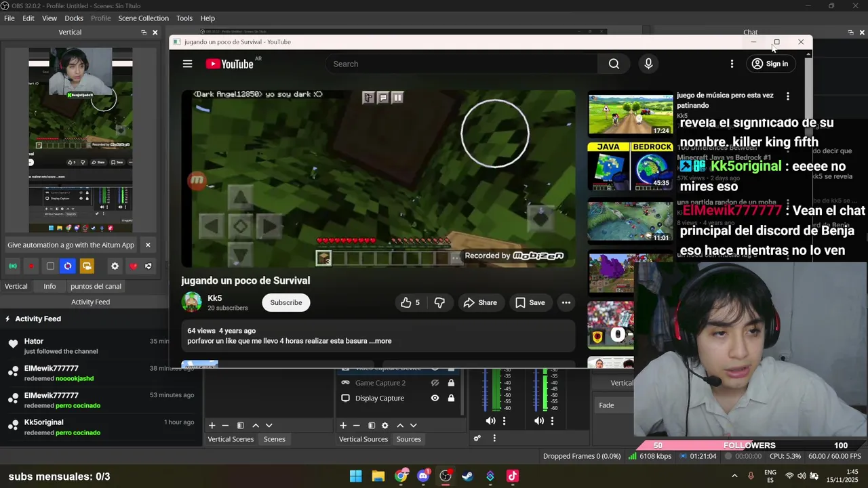The image size is (868, 488).
Task: Open Windows Start menu
Action: [x=355, y=476]
